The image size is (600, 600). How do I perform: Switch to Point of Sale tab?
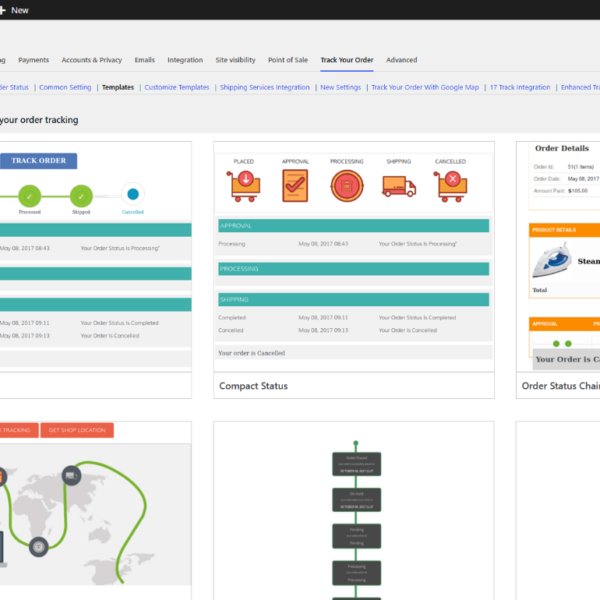click(288, 60)
